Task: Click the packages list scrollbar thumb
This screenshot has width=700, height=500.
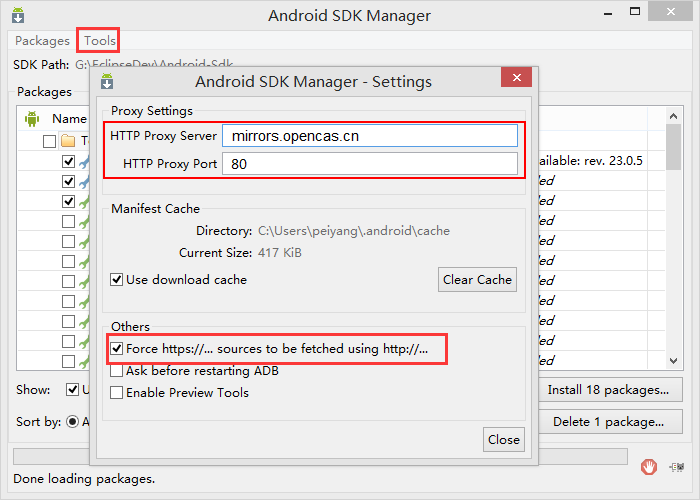Action: tap(674, 147)
